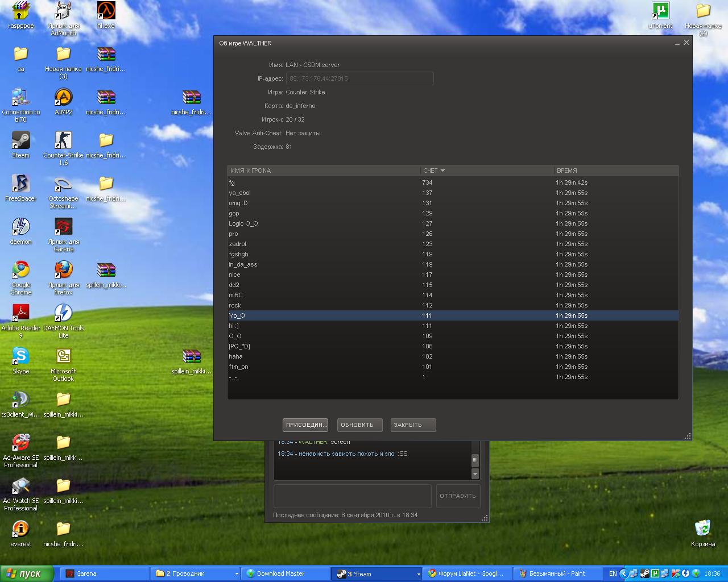This screenshot has width=728, height=582.
Task: Select the player row 'haha'
Action: click(453, 356)
